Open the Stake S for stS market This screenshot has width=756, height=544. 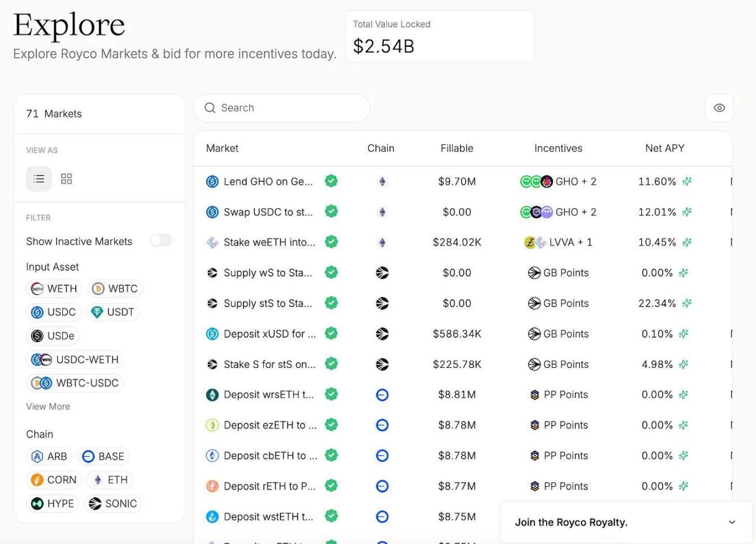pos(270,364)
